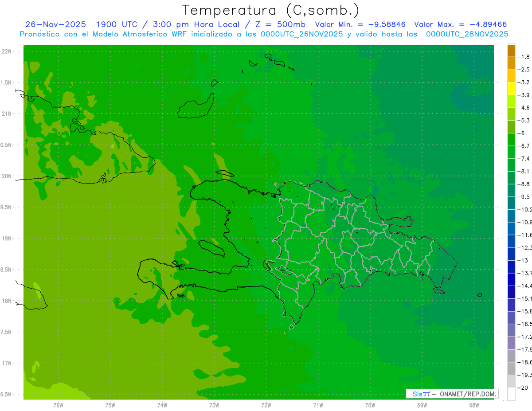Click the '-20' color scale label
The height and width of the screenshot is (411, 532).
[522, 388]
